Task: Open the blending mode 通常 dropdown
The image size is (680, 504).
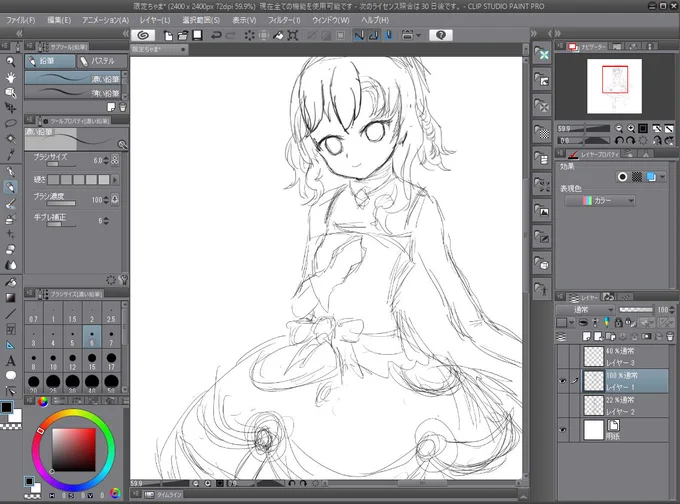Action: (x=585, y=310)
